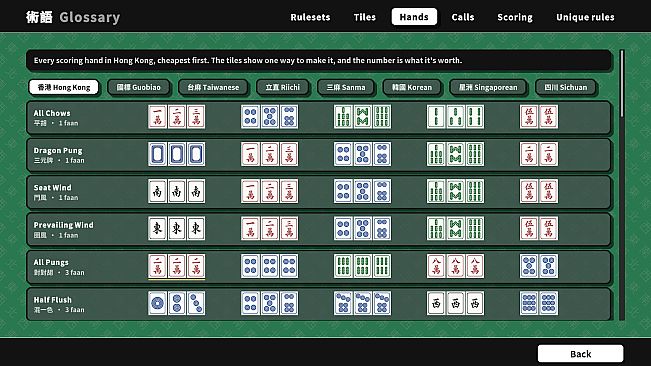Click the Back button
This screenshot has width=651, height=366.
580,354
